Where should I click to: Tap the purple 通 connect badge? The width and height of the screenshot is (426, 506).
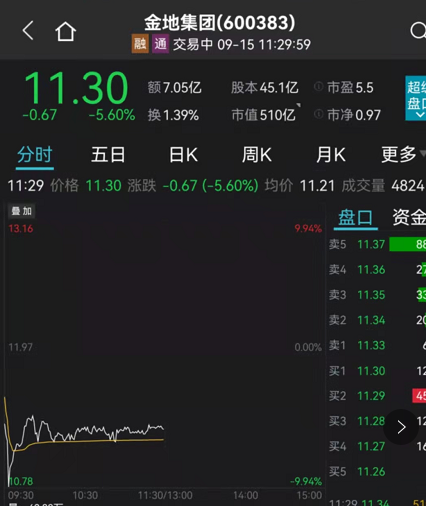(160, 44)
